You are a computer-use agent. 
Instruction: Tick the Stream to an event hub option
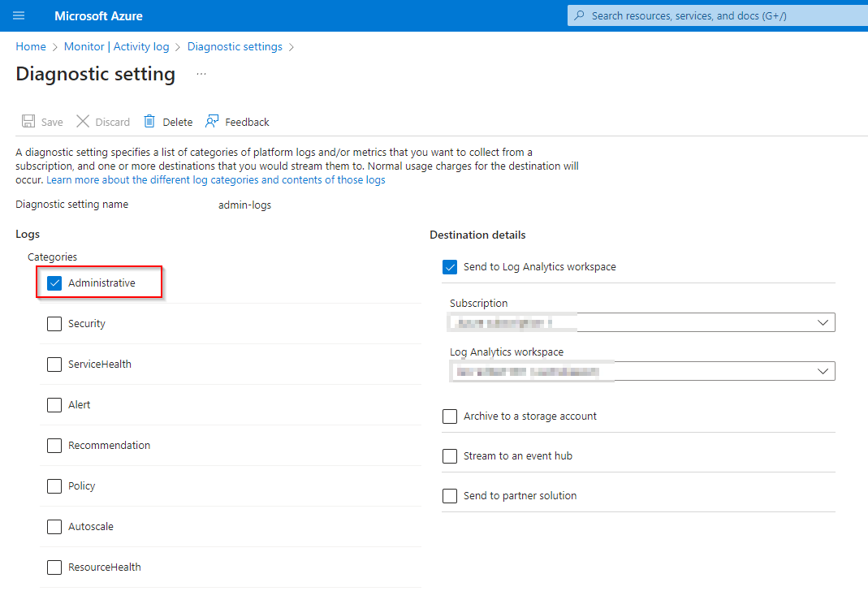point(450,456)
